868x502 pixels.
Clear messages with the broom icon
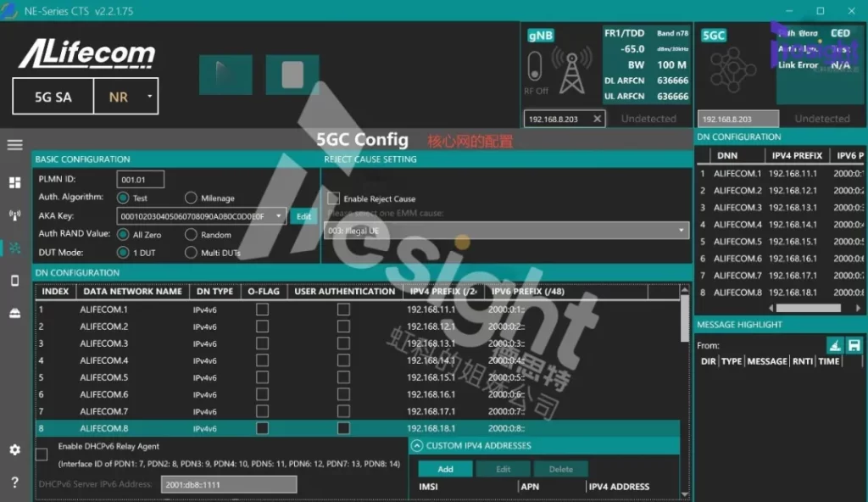coord(834,345)
